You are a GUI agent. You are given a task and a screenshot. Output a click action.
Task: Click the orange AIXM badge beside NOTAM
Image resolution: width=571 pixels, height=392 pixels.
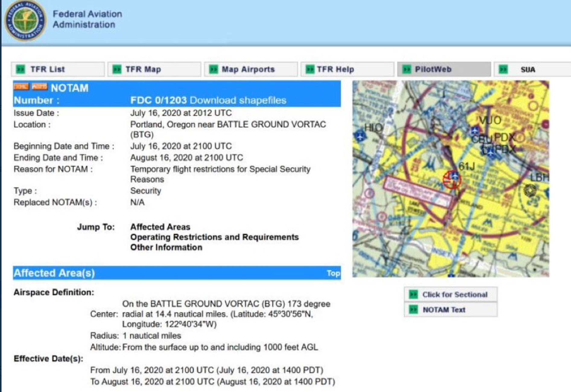[40, 87]
